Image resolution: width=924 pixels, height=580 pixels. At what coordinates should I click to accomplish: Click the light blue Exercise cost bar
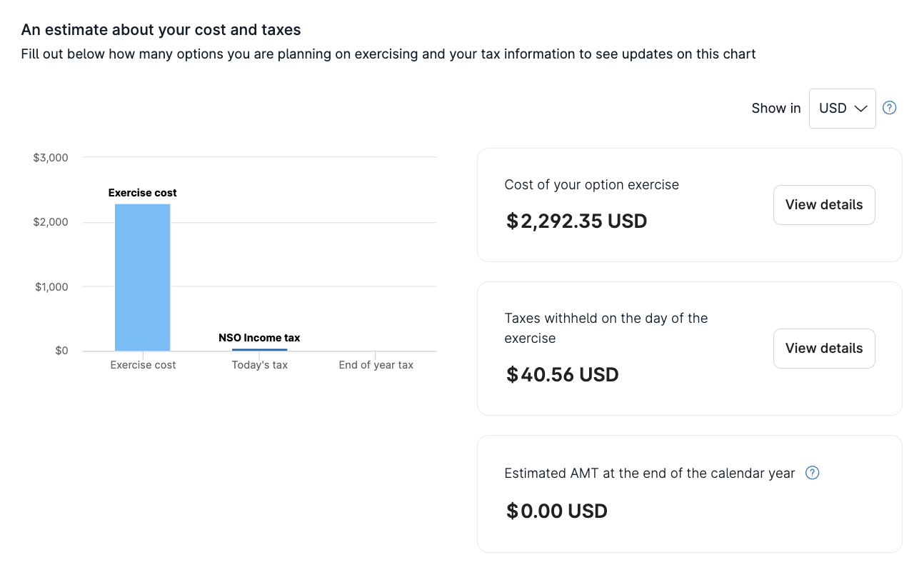[143, 277]
